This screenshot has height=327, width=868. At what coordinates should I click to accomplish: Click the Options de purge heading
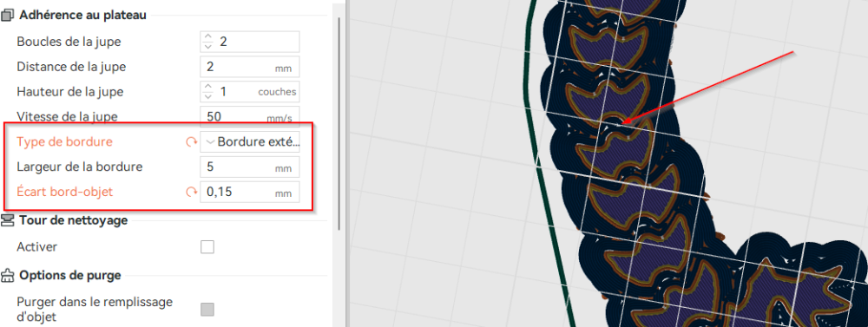pyautogui.click(x=69, y=275)
